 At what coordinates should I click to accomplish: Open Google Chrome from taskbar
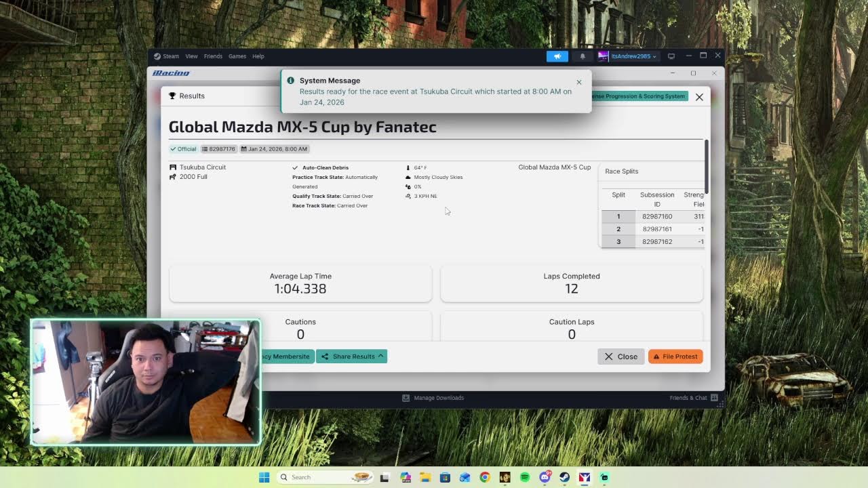point(484,477)
